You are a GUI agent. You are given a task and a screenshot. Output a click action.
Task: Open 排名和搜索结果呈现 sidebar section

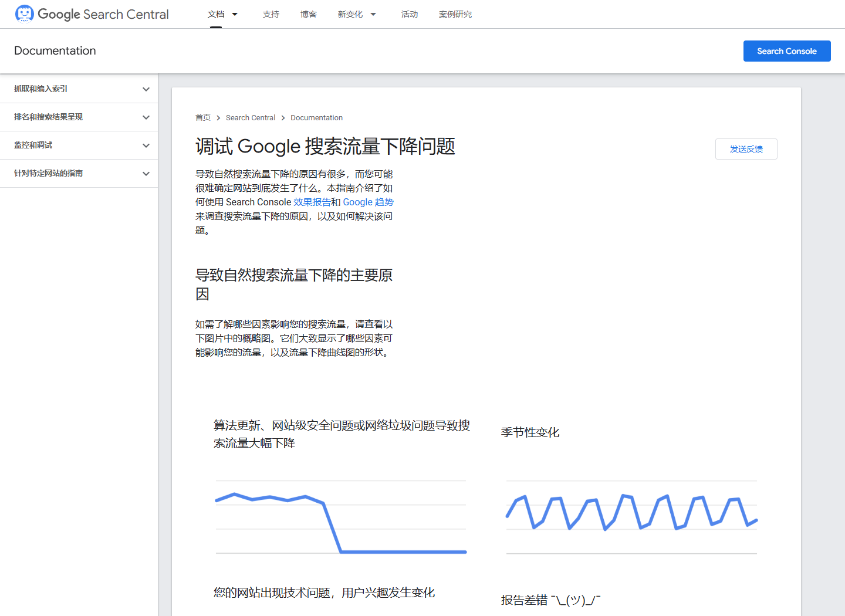pyautogui.click(x=48, y=117)
